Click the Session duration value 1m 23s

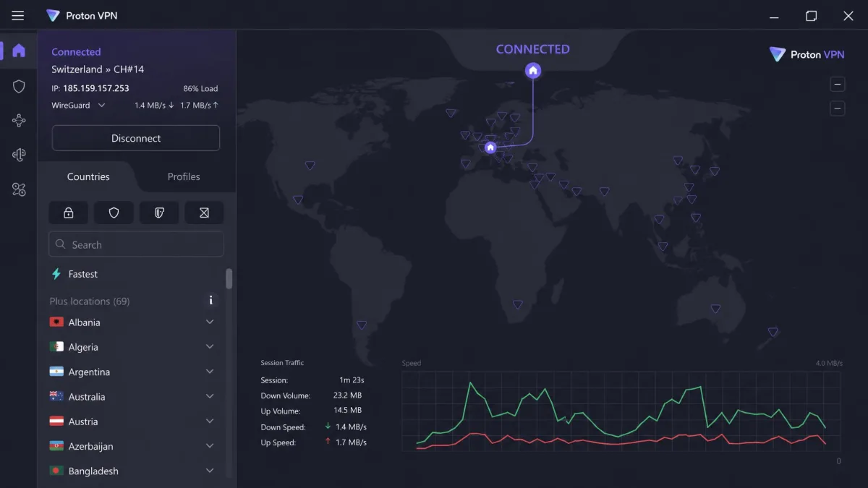(352, 380)
